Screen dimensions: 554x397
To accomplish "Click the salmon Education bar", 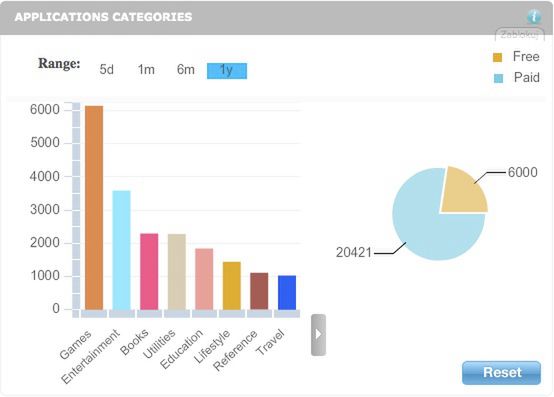I will [x=204, y=279].
